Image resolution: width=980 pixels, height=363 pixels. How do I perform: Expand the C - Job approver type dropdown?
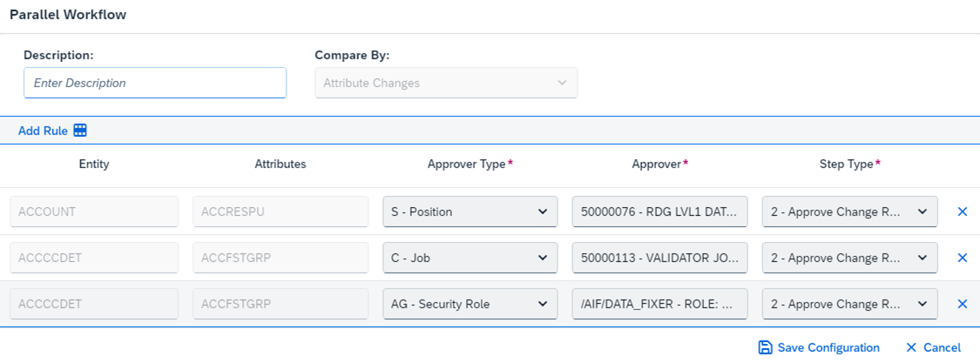click(x=470, y=258)
